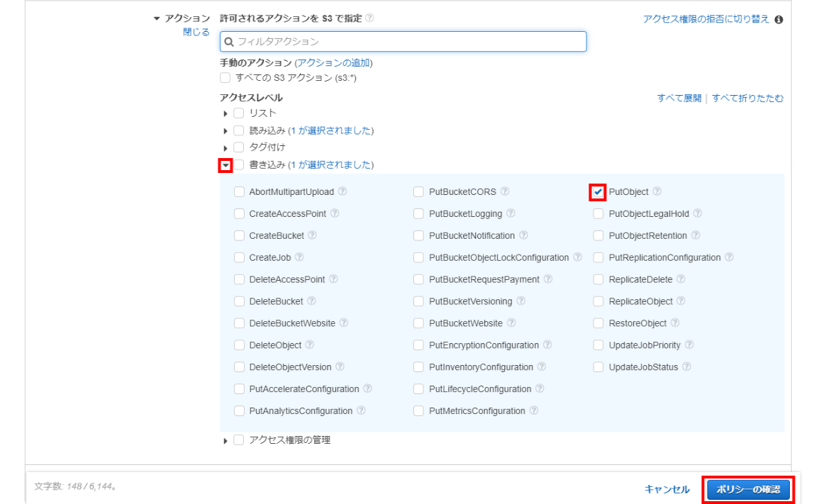826x504 pixels.
Task: Check the UpdateJobPriority checkbox
Action: tap(598, 345)
